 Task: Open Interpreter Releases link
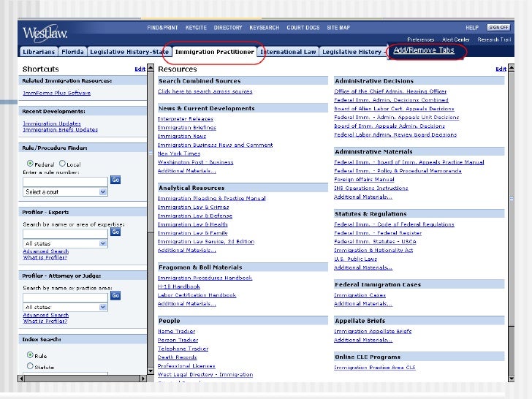tap(186, 118)
